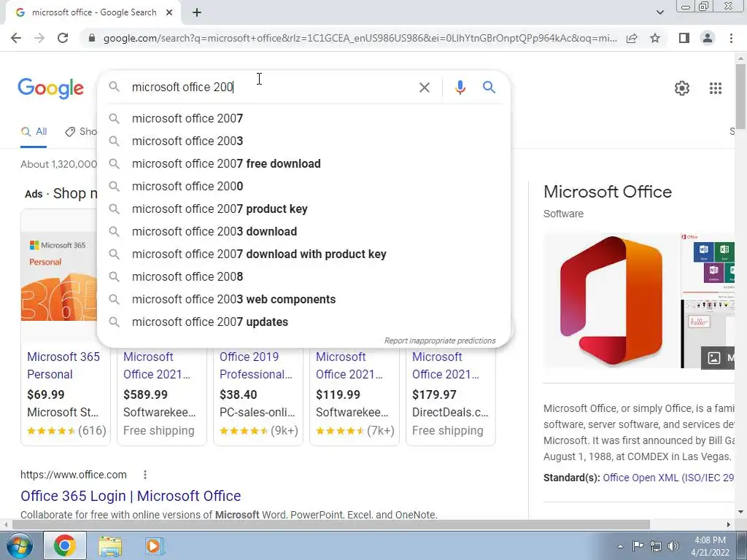Choose suggestion microsoft office 2007 free download
The image size is (747, 560).
click(x=304, y=163)
